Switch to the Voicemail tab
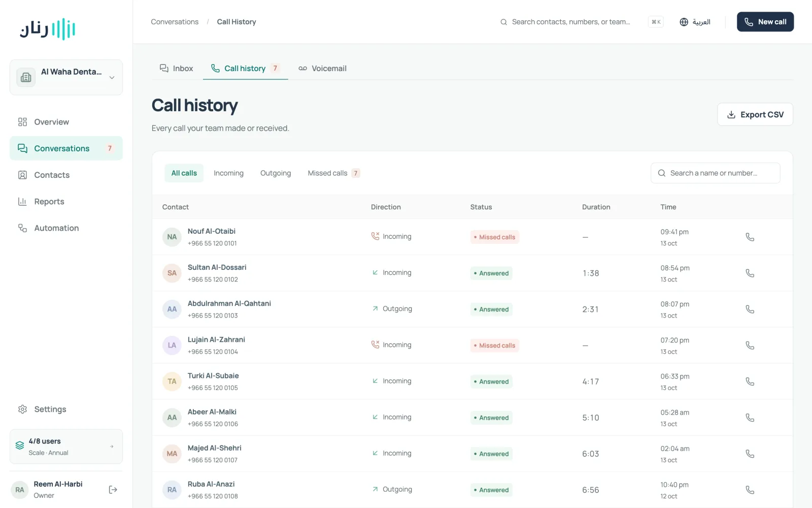This screenshot has width=812, height=508. point(322,69)
